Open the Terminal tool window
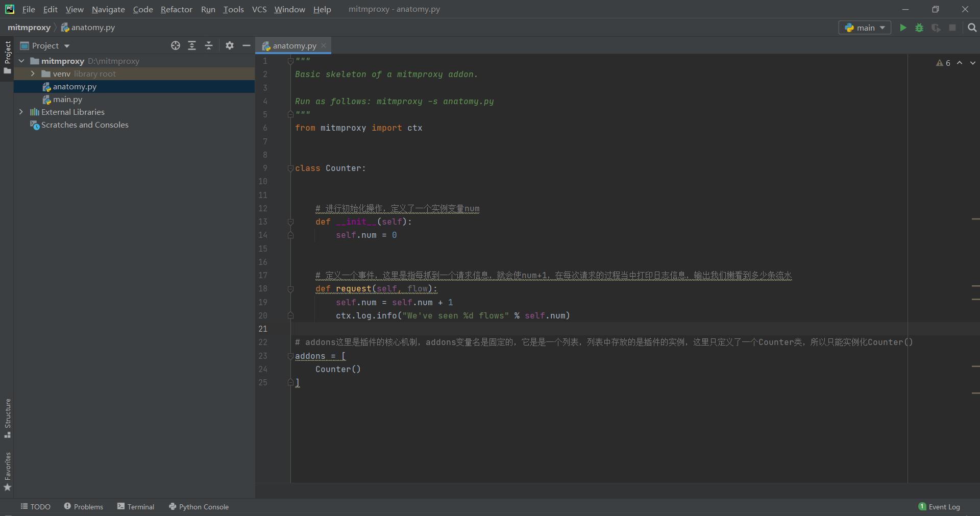 click(x=136, y=506)
